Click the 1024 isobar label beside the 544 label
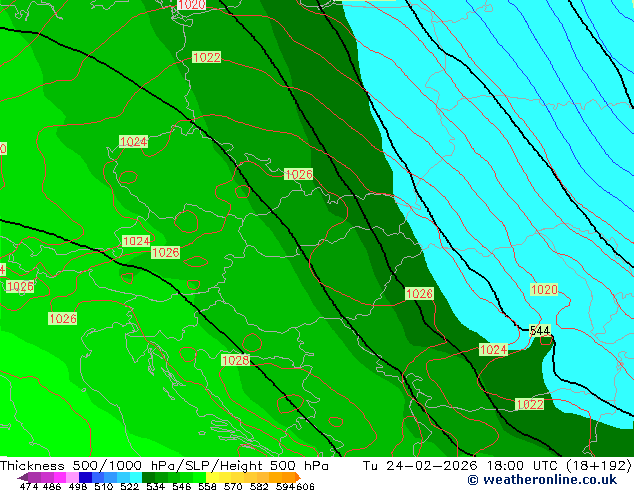The width and height of the screenshot is (634, 490). tap(493, 349)
